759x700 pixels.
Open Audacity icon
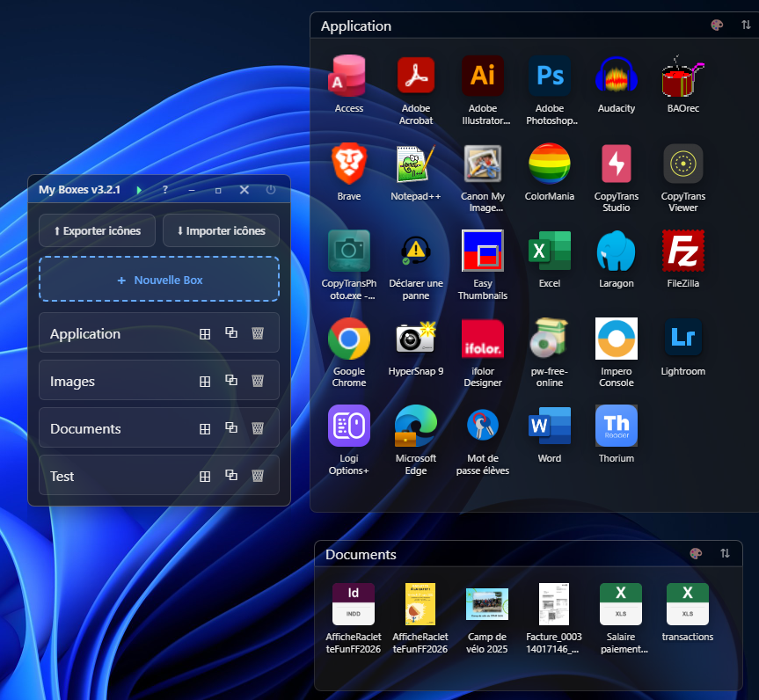point(617,76)
